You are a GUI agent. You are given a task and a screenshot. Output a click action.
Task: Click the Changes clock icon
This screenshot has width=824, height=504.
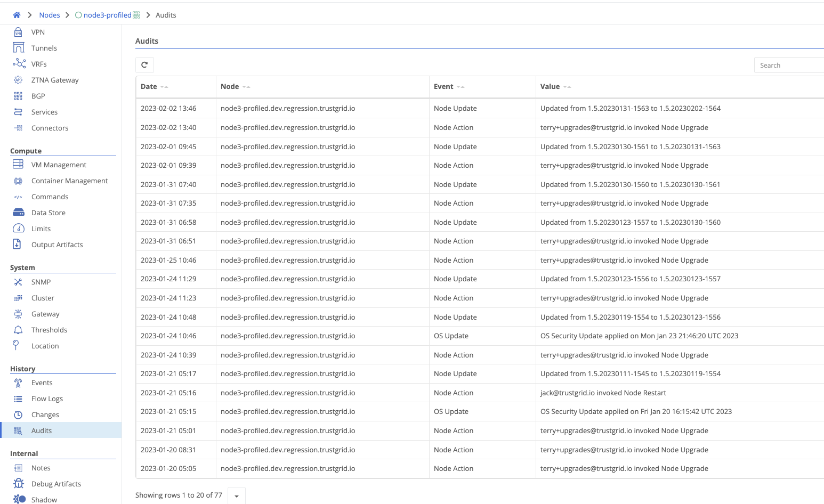tap(18, 414)
